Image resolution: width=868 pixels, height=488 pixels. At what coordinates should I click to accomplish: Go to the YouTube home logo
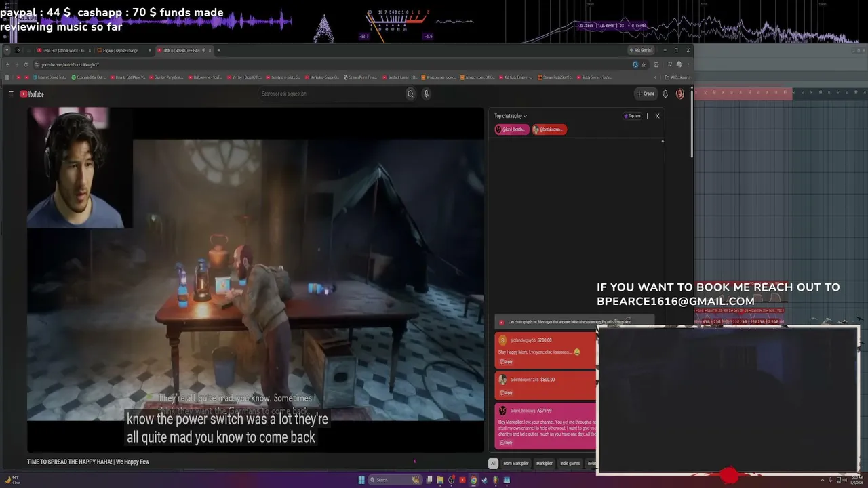coord(32,94)
